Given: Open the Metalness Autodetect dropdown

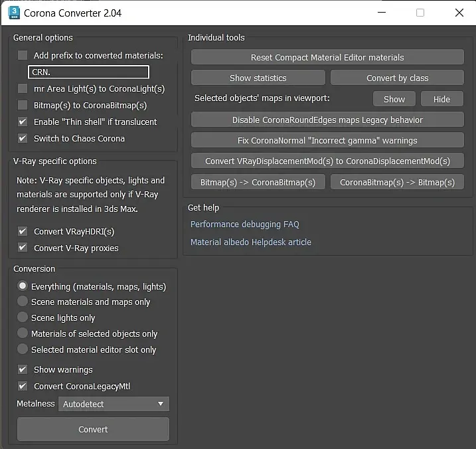Looking at the screenshot, I should click(x=114, y=404).
